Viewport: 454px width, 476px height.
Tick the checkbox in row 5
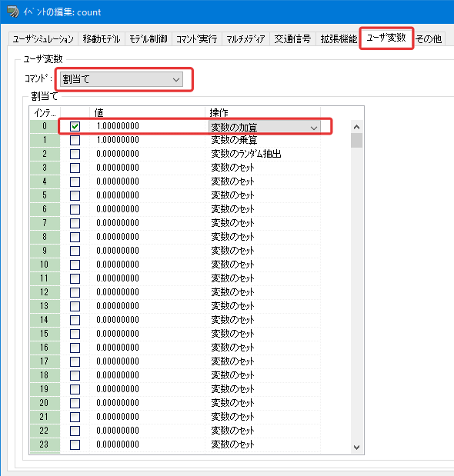(x=75, y=195)
